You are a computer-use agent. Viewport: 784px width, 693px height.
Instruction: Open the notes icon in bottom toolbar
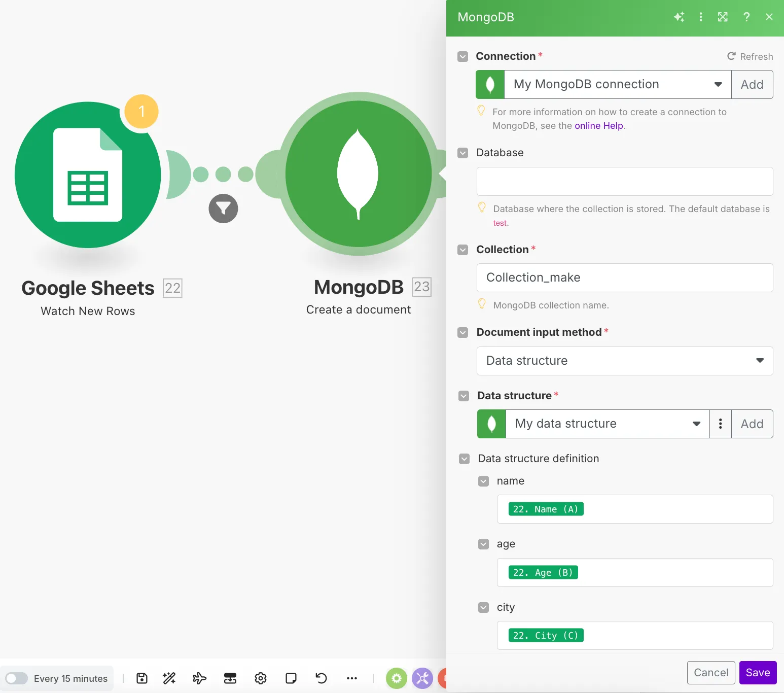pos(291,678)
